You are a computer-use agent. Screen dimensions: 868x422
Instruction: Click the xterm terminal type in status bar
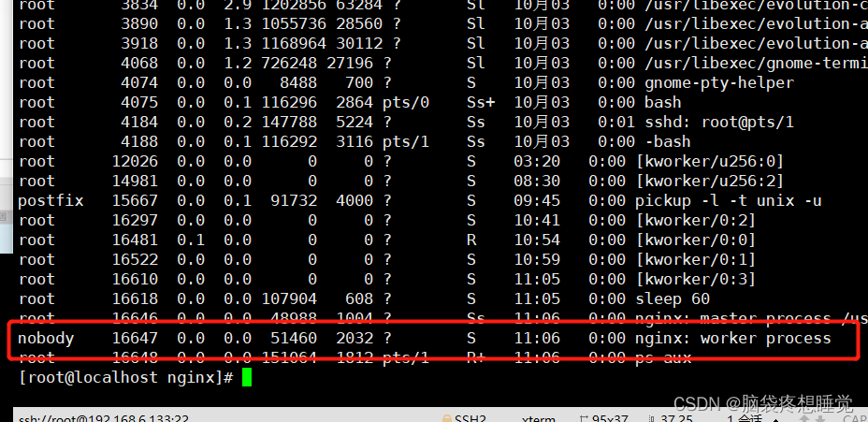(x=538, y=418)
